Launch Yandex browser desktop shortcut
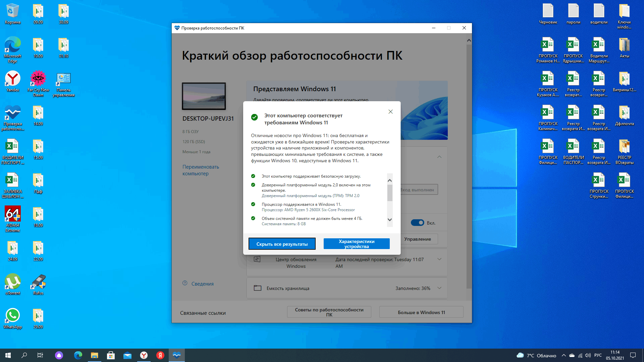Viewport: 644px width, 362px height. [12, 81]
